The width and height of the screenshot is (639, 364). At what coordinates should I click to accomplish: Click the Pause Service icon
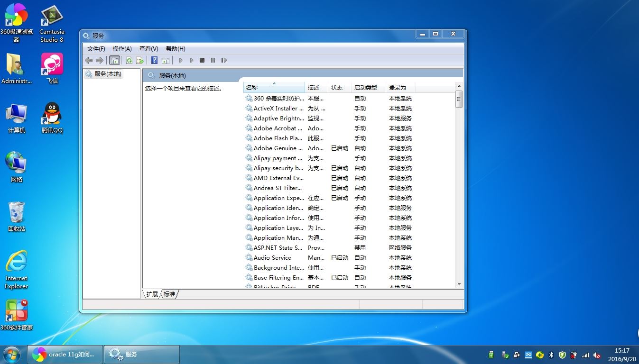coord(213,60)
